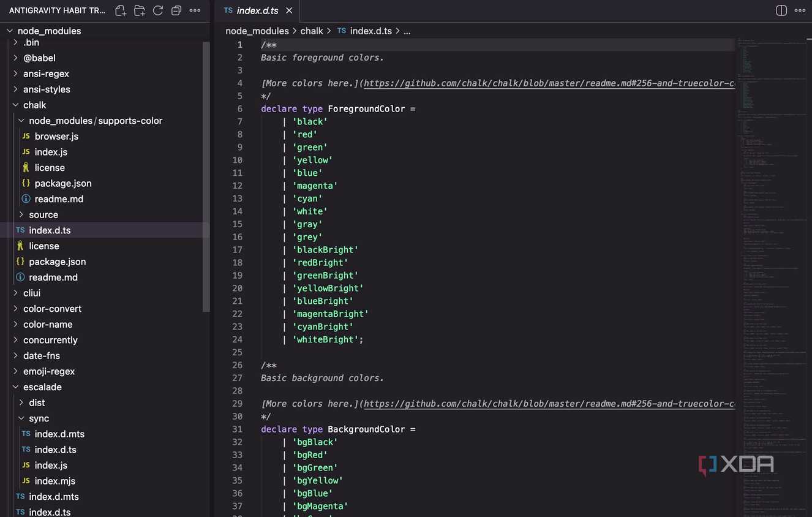Viewport: 812px width, 517px height.
Task: Expand the dist folder under escalade
Action: [x=105, y=403]
